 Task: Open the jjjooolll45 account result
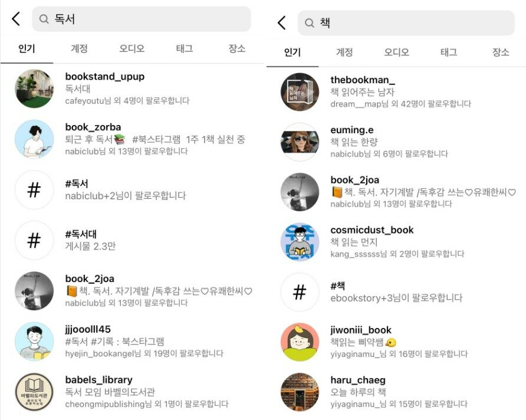click(x=131, y=341)
